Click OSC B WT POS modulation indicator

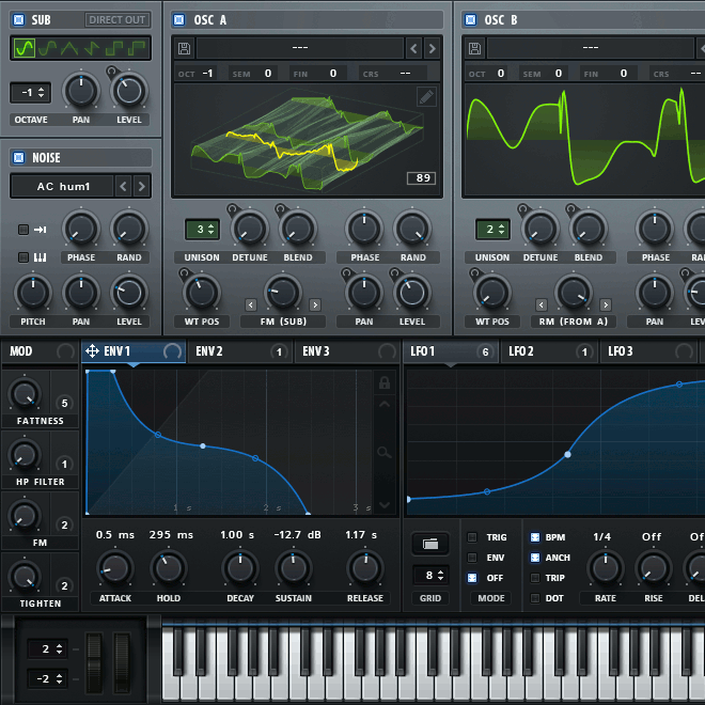(x=474, y=273)
